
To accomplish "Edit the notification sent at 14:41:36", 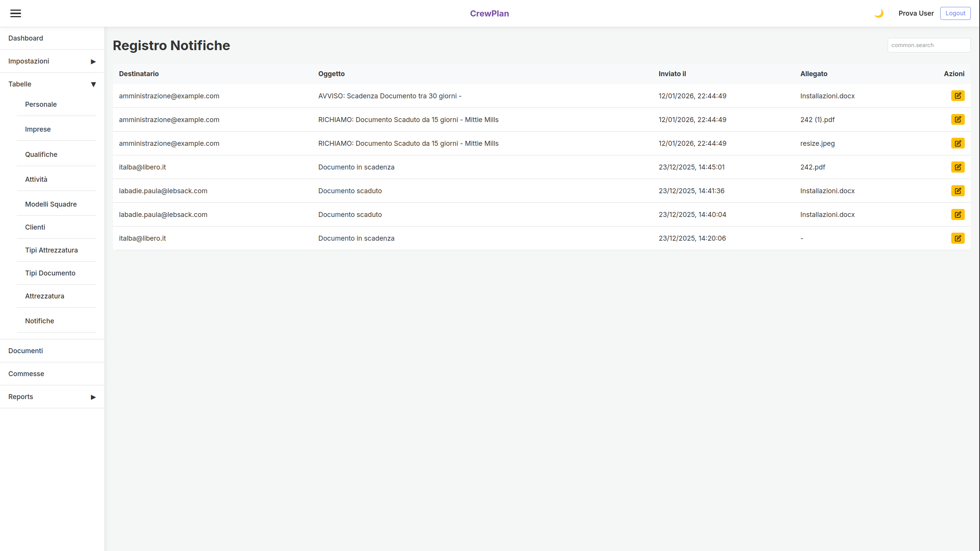I will click(957, 191).
